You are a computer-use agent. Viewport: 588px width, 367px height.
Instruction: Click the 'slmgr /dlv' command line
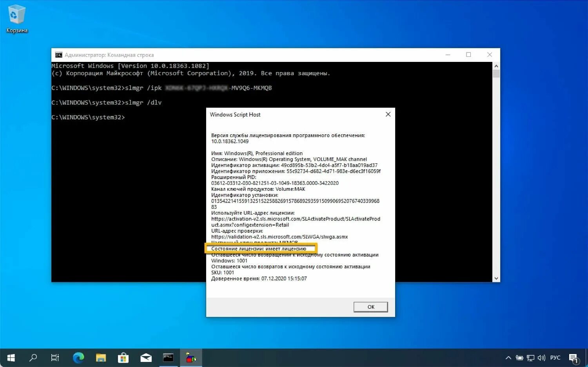coord(106,103)
